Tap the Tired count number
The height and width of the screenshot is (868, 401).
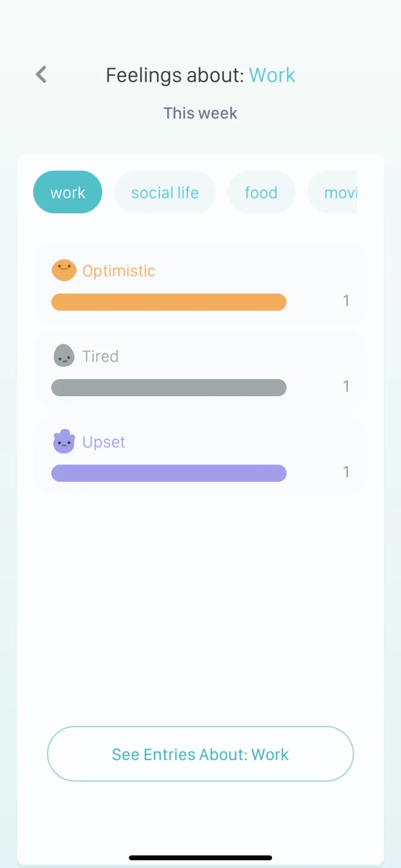tap(346, 386)
